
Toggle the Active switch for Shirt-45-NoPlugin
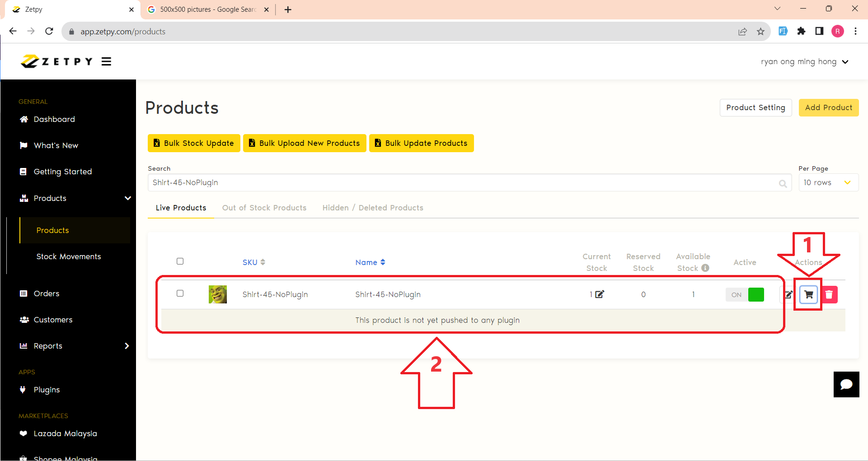[x=745, y=294]
